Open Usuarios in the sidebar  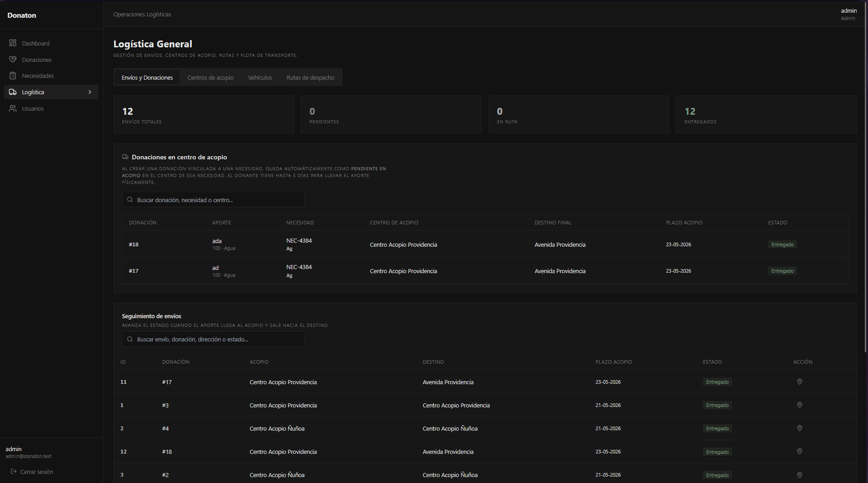pos(51,108)
